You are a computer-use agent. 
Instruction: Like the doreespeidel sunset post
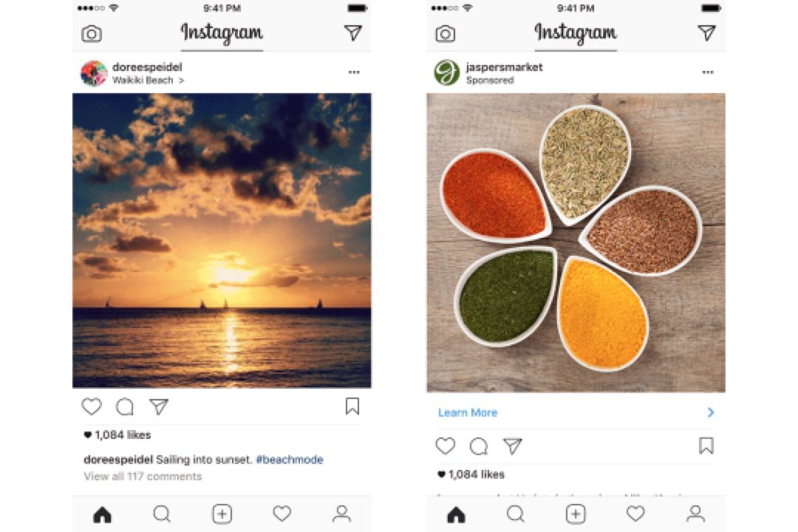click(92, 406)
